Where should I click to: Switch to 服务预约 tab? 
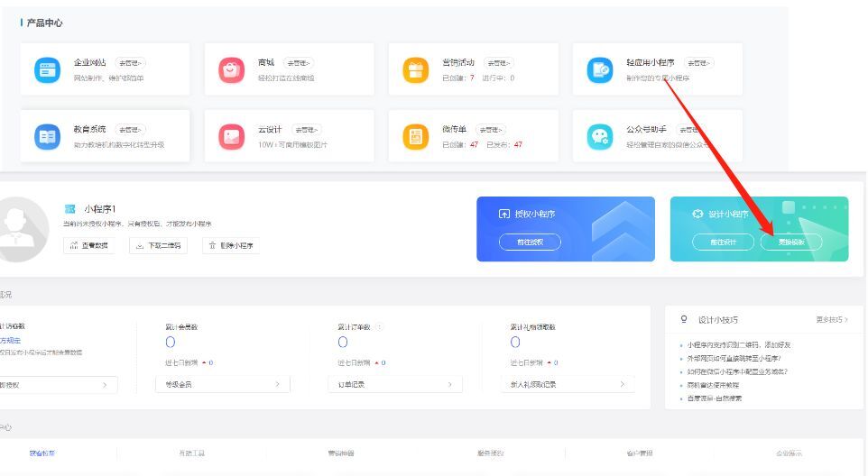491,453
